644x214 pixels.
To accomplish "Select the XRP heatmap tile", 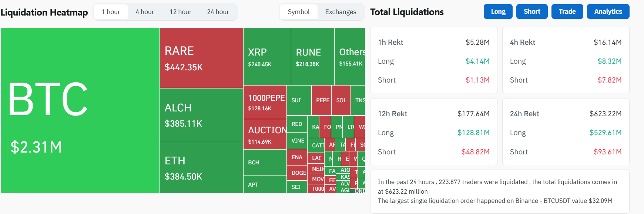I will coord(267,57).
